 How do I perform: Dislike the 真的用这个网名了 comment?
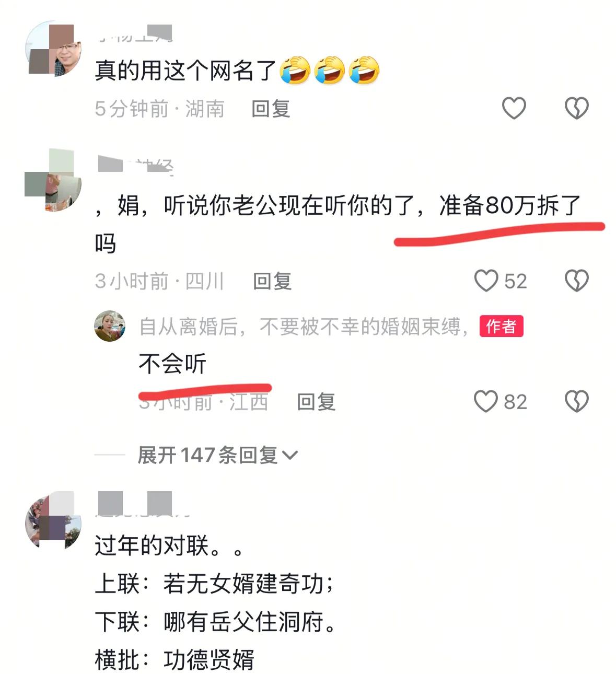pyautogui.click(x=576, y=108)
